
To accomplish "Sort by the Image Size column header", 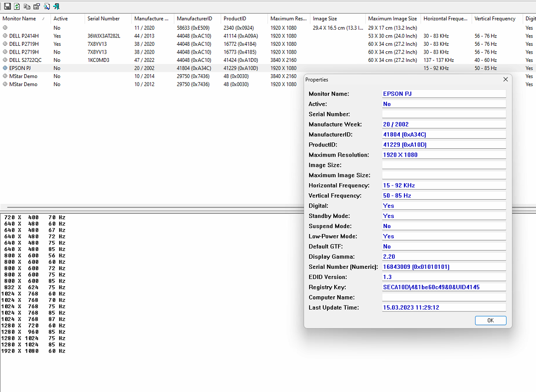I will point(338,18).
